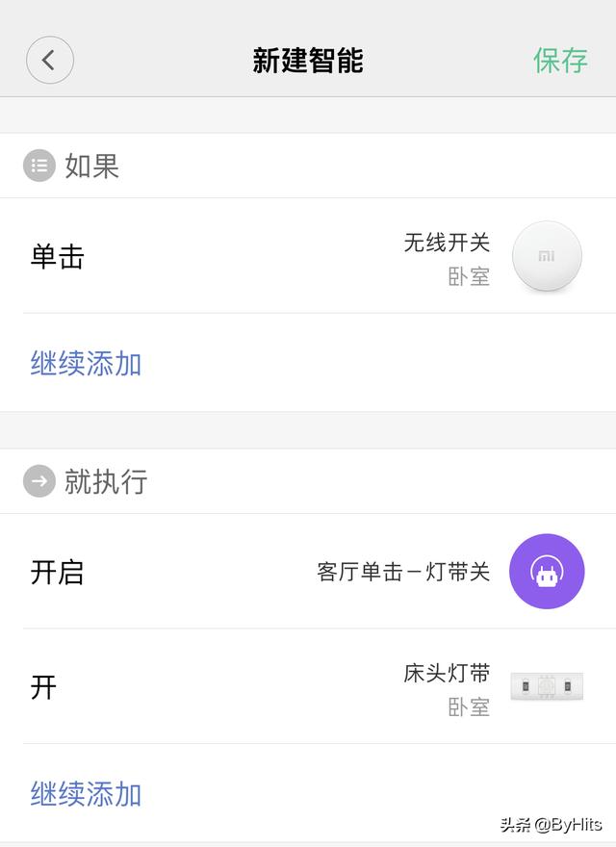616x847 pixels.
Task: Click 继续添加 under the 就执行 section
Action: [x=84, y=795]
